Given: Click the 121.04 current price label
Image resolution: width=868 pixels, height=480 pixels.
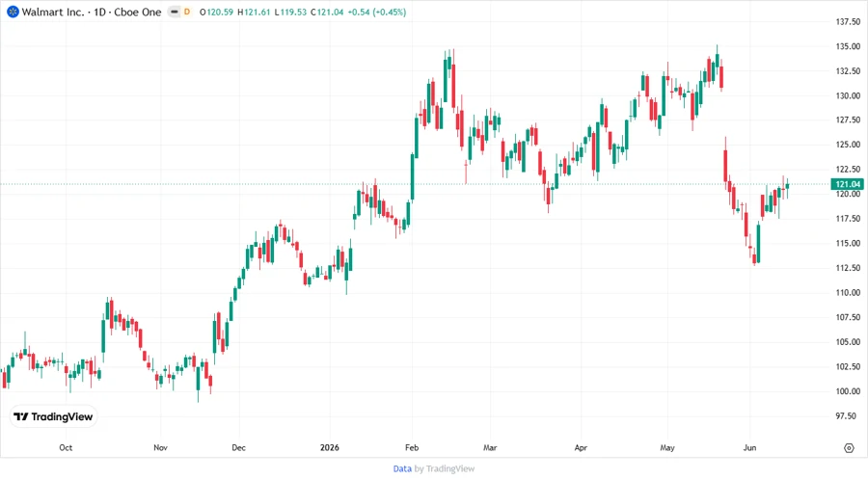Looking at the screenshot, I should pos(848,184).
